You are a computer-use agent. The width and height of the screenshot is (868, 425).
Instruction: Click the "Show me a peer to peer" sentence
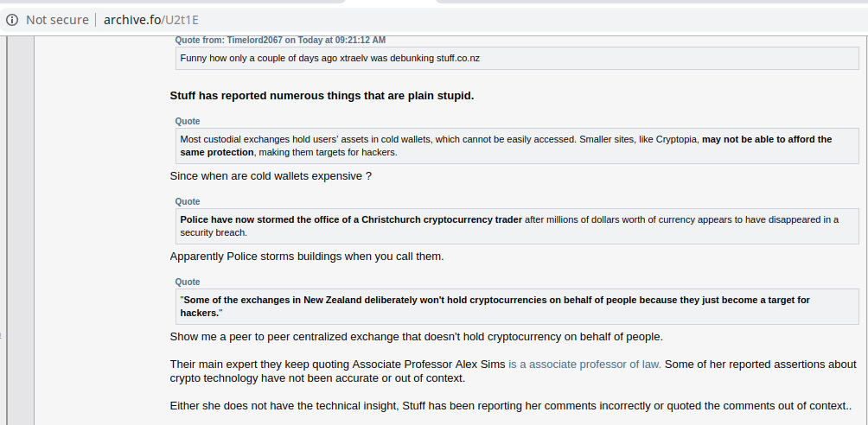[x=417, y=337]
